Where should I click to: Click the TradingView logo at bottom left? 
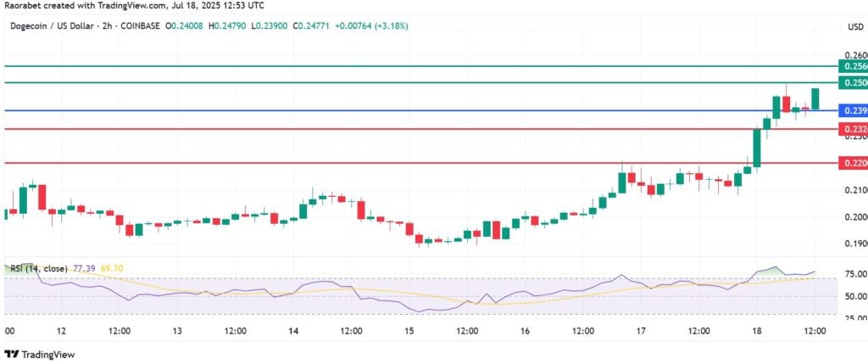click(39, 354)
